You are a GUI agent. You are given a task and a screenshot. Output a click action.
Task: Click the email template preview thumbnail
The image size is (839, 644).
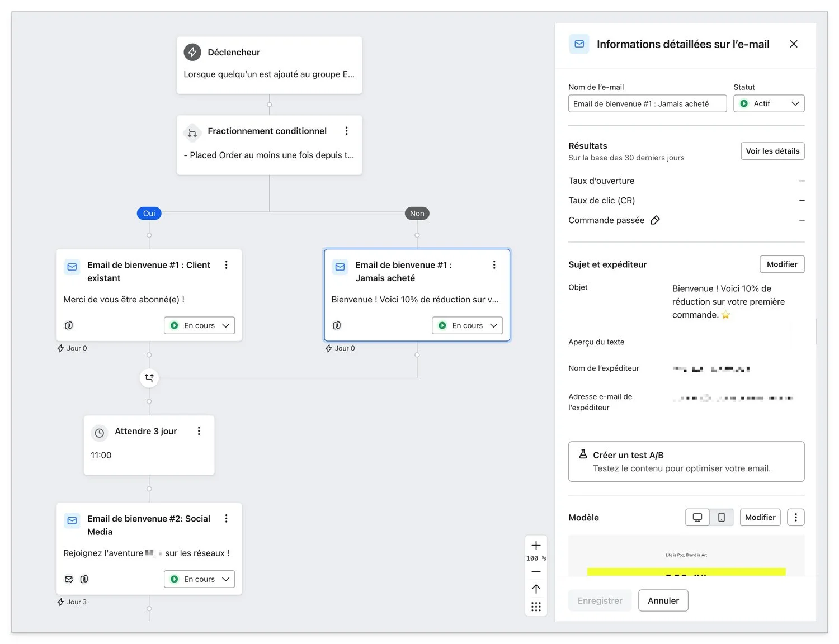pos(686,556)
